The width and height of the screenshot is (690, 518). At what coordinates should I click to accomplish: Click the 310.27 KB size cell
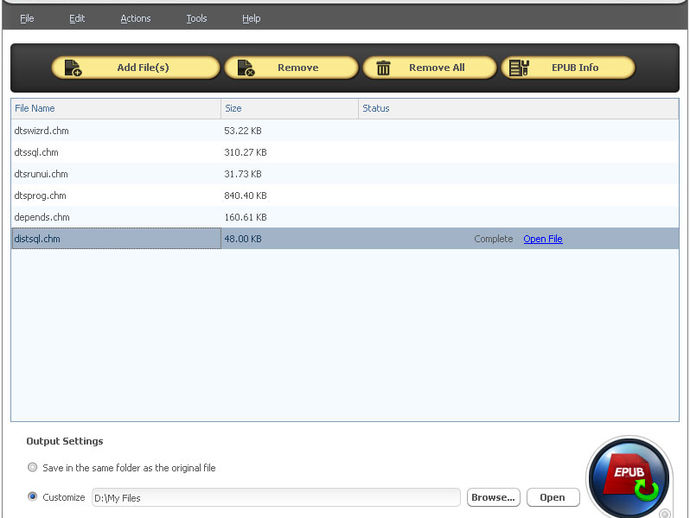pos(246,152)
